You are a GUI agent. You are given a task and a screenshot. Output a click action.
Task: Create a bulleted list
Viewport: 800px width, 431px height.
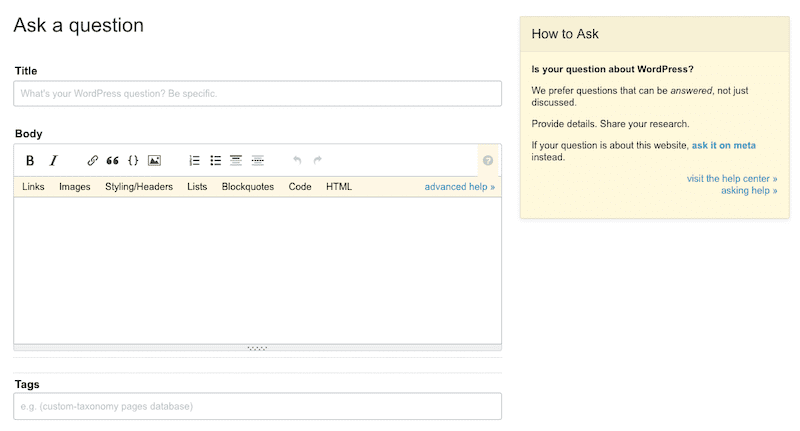click(216, 160)
